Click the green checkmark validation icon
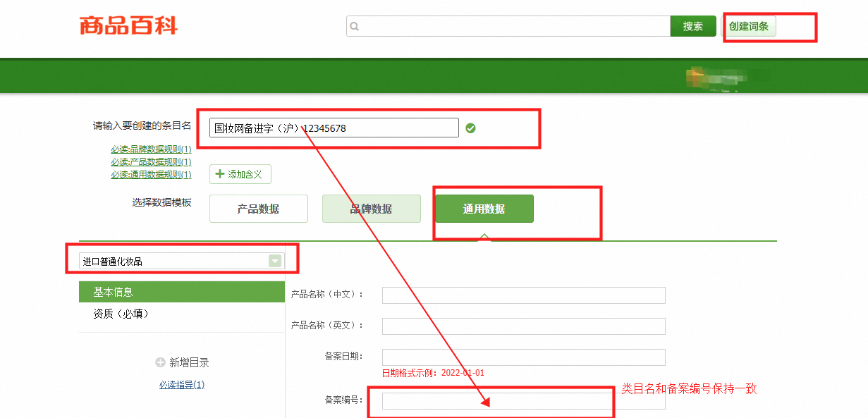 470,128
